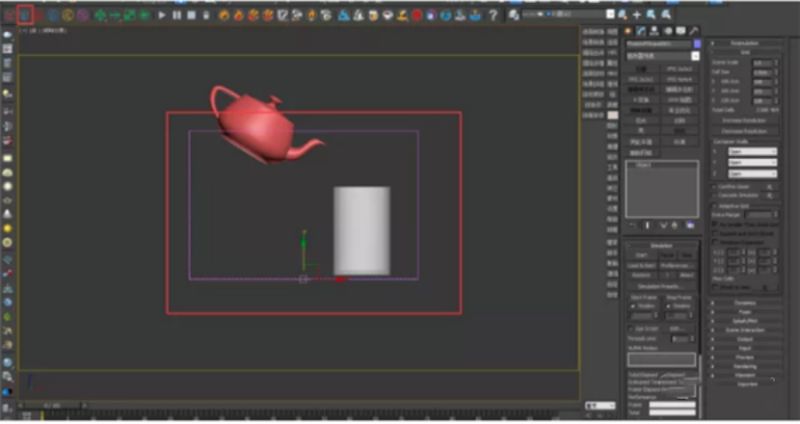Click the make unique icon below modifier stack

coord(663,225)
